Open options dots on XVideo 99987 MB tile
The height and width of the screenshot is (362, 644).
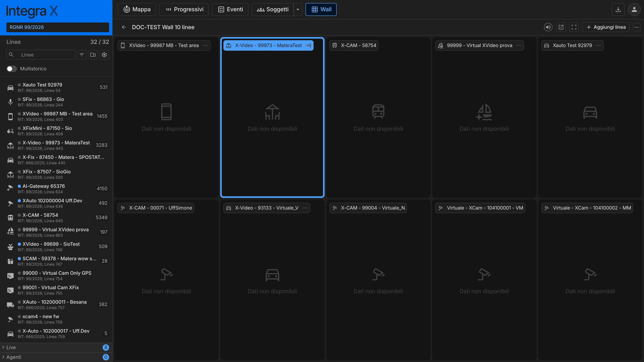205,45
